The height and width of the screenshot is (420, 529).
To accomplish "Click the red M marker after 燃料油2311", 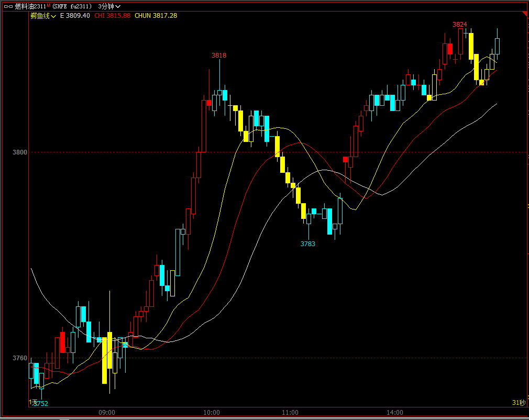I will pos(49,5).
